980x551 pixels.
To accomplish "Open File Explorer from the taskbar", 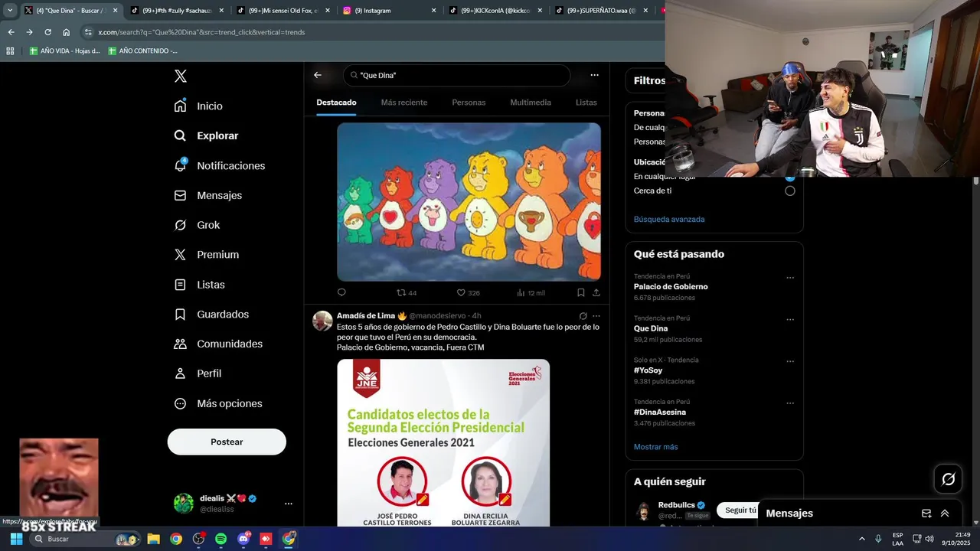I will click(153, 539).
